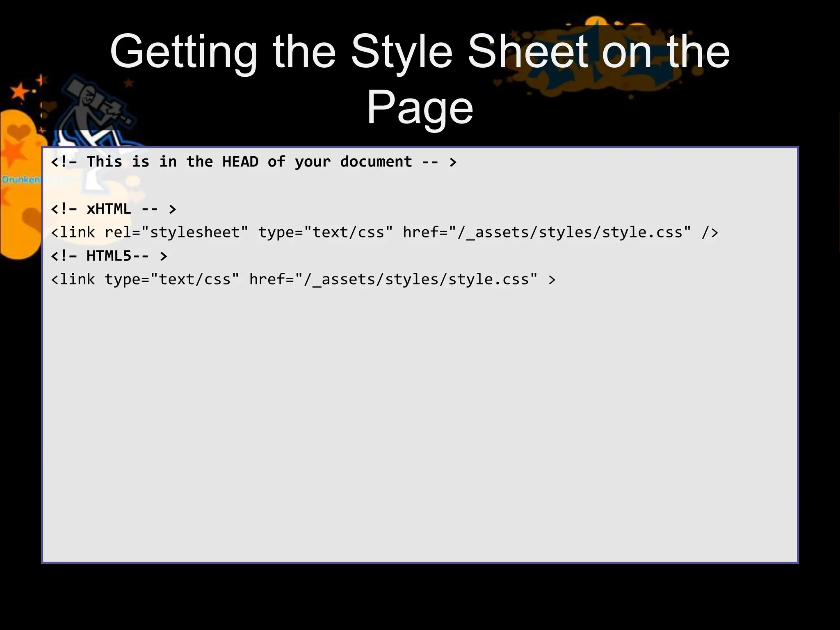Image resolution: width=840 pixels, height=630 pixels.
Task: Click the '<!– xHTML -- >' comment line
Action: coord(113,209)
